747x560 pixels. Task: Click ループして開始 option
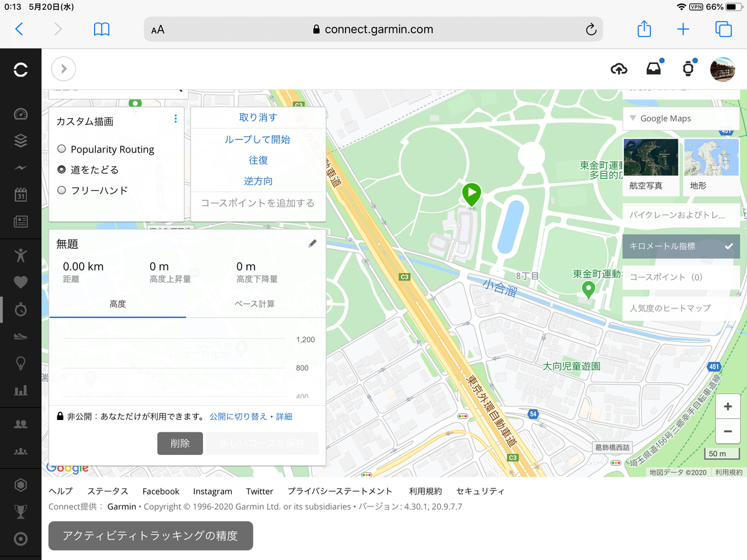pyautogui.click(x=258, y=139)
